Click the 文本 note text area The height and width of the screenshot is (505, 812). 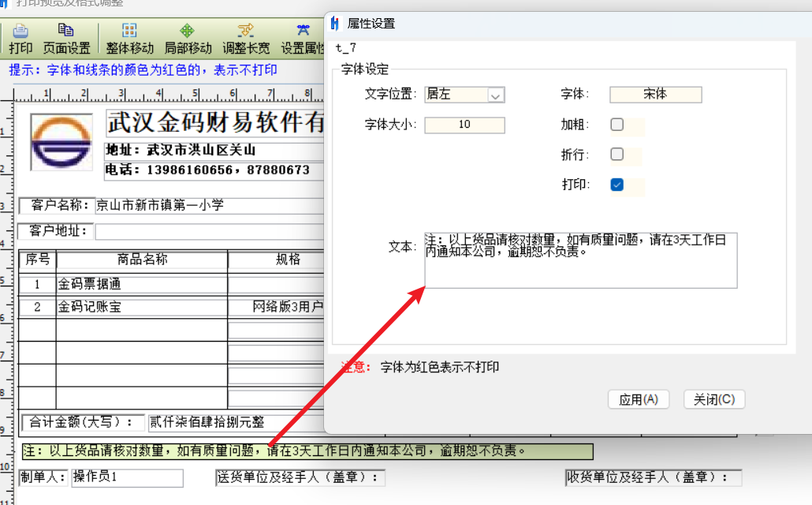580,260
